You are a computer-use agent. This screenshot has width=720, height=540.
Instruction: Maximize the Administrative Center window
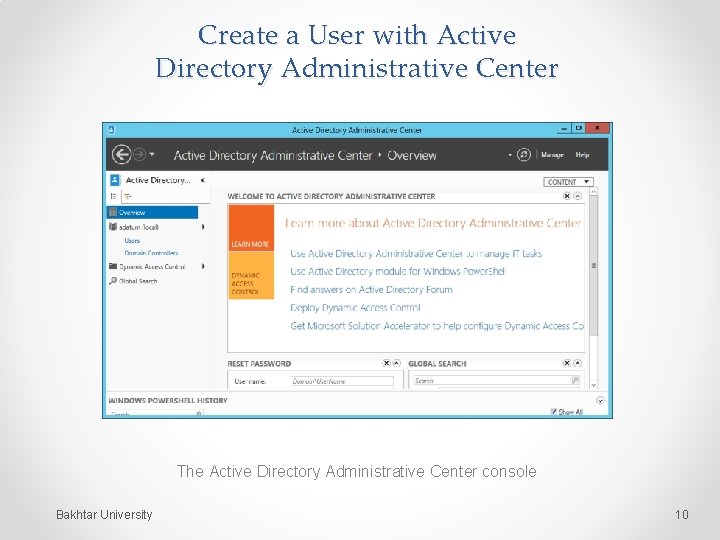coord(579,129)
